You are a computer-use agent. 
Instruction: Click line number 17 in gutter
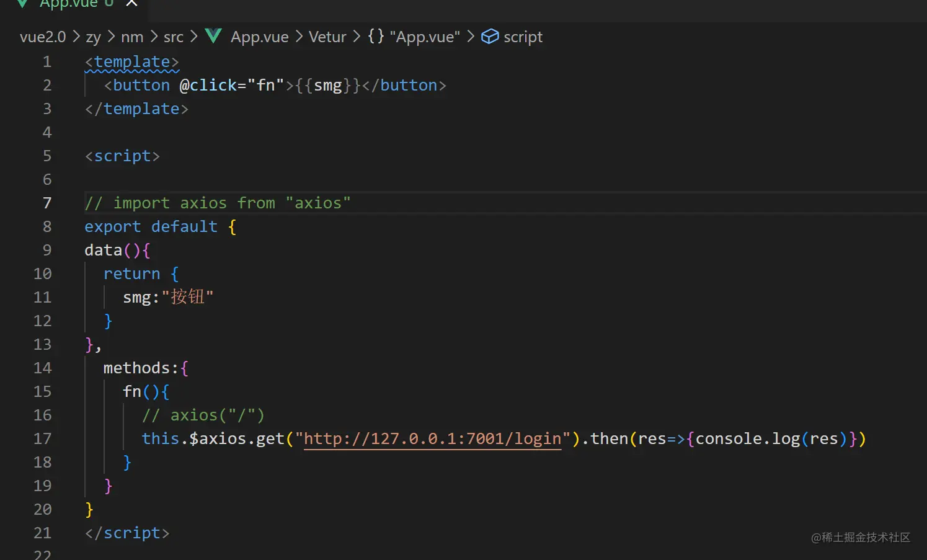(x=42, y=439)
